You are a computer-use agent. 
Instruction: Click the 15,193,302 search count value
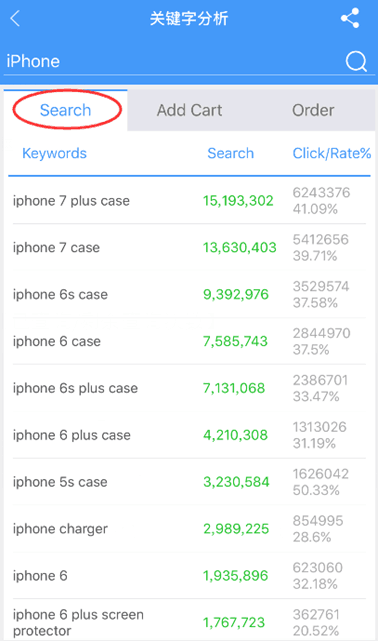click(238, 201)
